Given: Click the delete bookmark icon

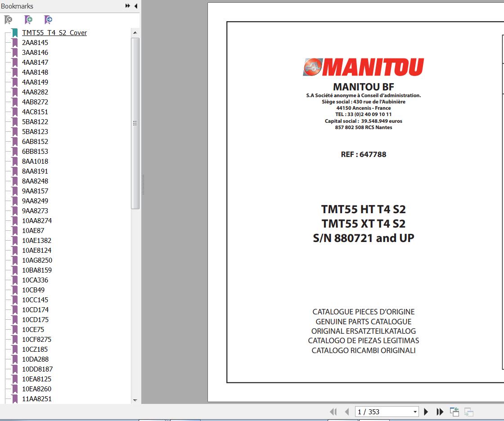Looking at the screenshot, I should pyautogui.click(x=9, y=20).
